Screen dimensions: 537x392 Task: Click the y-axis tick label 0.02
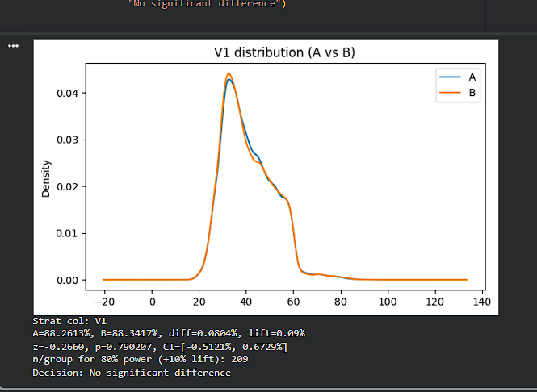67,187
